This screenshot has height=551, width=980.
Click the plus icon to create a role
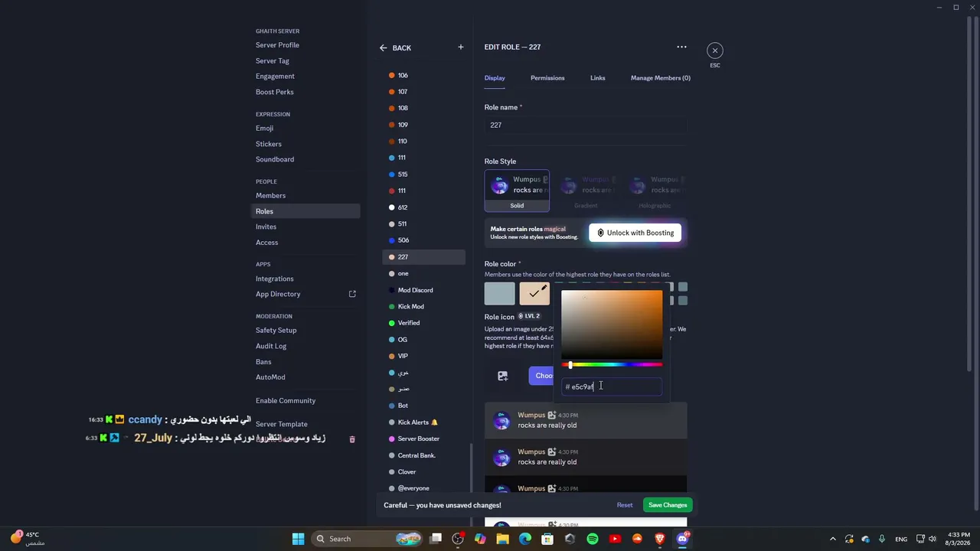(x=460, y=47)
